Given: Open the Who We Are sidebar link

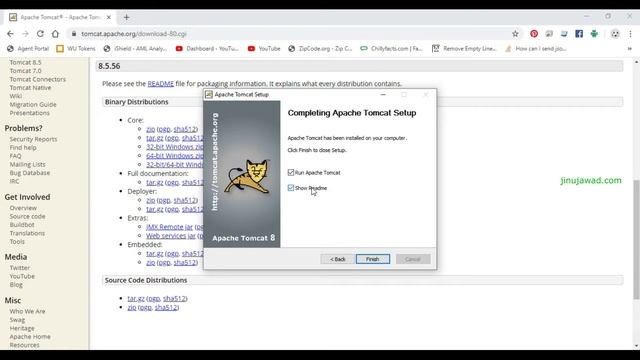Looking at the screenshot, I should click(x=27, y=311).
